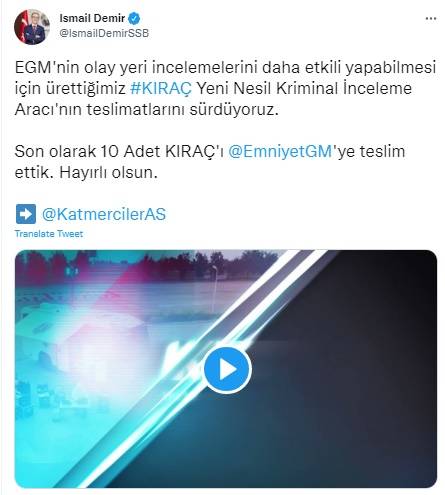Play the embedded tweet video
Viewport: 445px width, 495px height.
pyautogui.click(x=227, y=369)
